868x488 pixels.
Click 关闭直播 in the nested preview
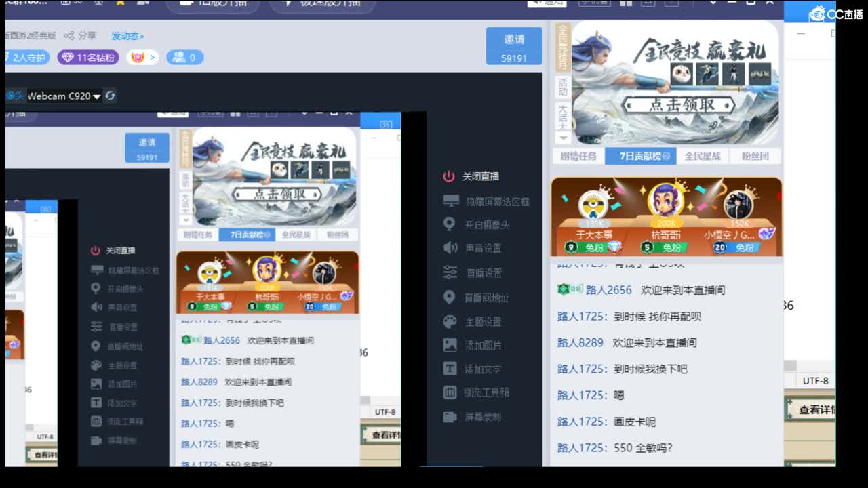tap(121, 251)
